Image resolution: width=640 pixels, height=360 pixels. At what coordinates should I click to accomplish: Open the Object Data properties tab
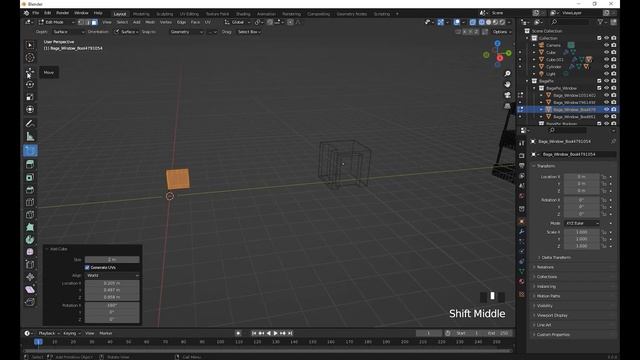pos(522,271)
